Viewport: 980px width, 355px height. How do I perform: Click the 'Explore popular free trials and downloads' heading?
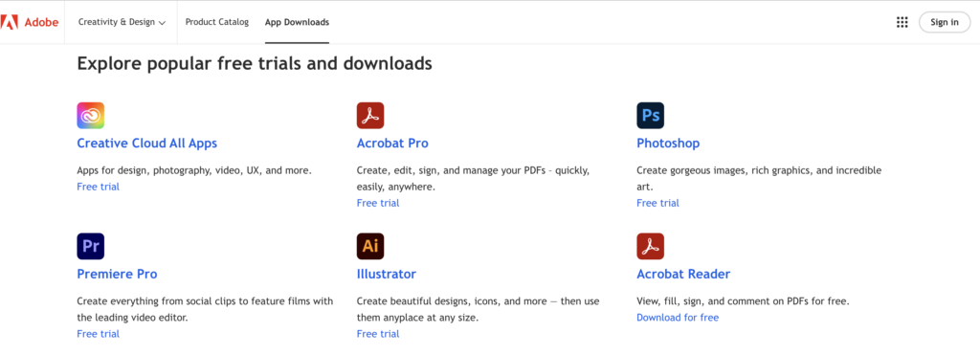255,63
